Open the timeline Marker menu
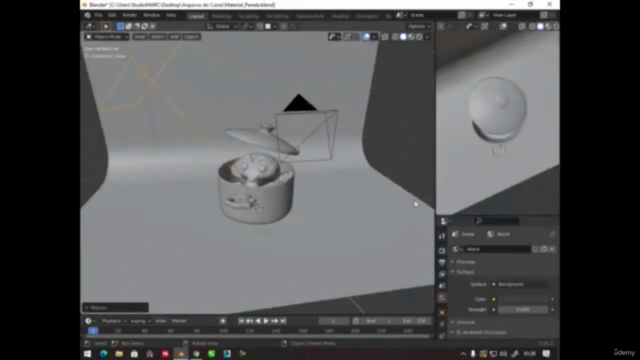640x360 pixels. point(179,321)
